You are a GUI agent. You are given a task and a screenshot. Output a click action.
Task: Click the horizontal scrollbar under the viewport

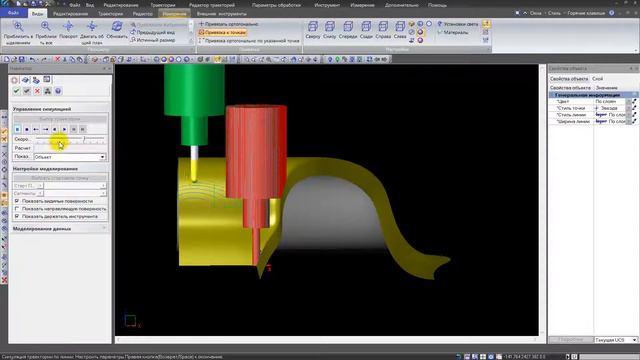pos(327,340)
